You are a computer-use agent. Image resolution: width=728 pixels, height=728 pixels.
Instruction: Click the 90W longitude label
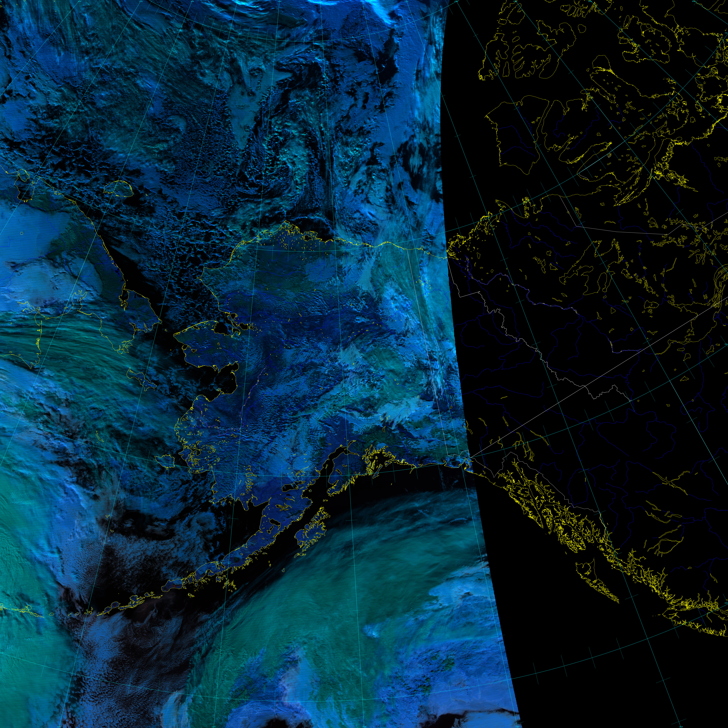693,1
